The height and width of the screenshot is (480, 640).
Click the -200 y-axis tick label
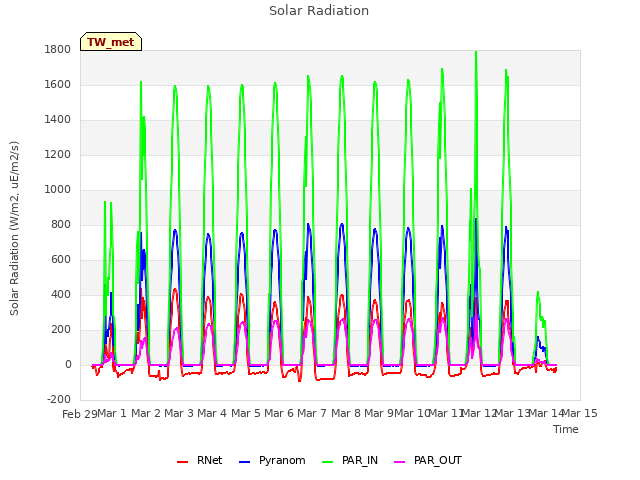pos(59,400)
